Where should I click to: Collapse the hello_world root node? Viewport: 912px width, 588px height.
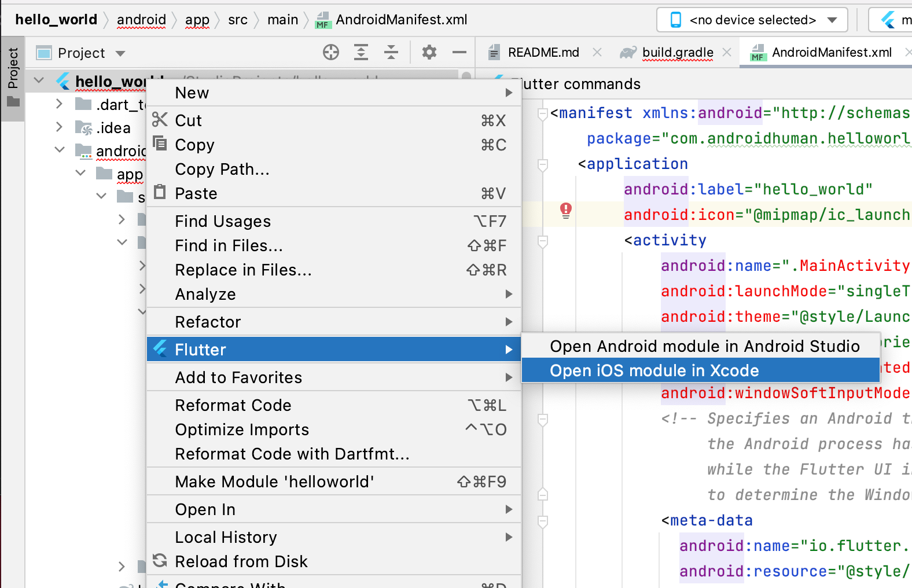[x=39, y=81]
